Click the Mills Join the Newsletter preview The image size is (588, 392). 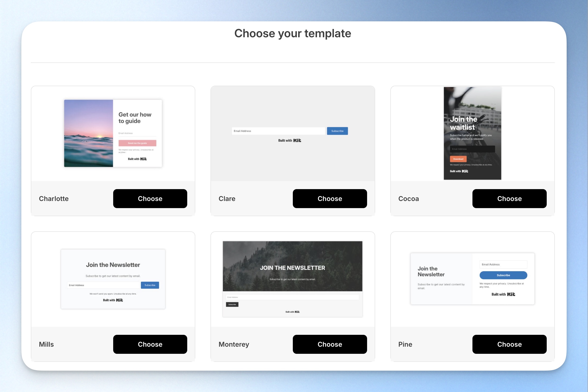tap(113, 279)
